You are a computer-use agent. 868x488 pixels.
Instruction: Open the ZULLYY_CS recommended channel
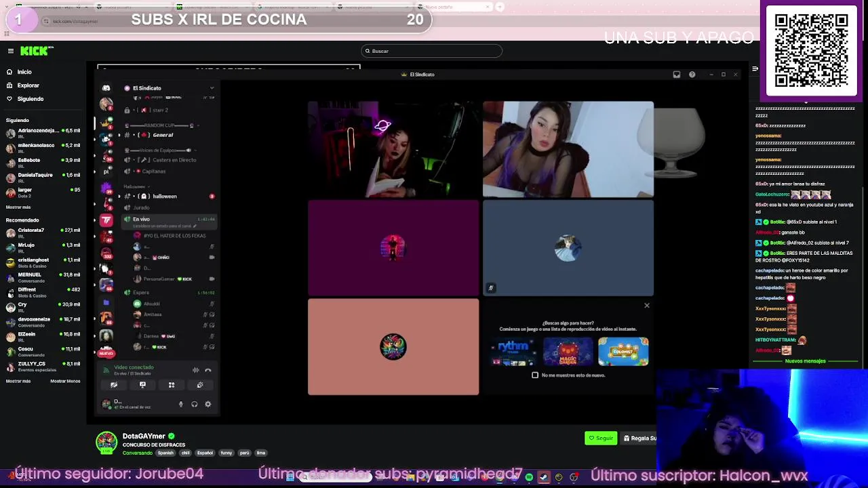43,366
